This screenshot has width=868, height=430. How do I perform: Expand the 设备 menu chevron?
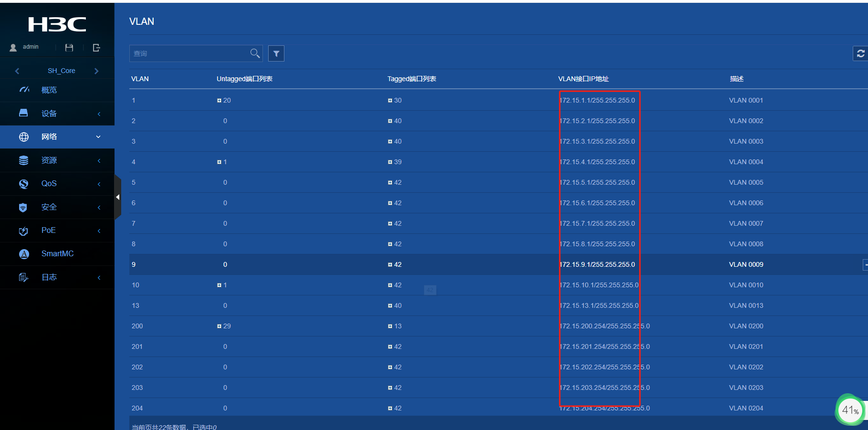point(99,114)
